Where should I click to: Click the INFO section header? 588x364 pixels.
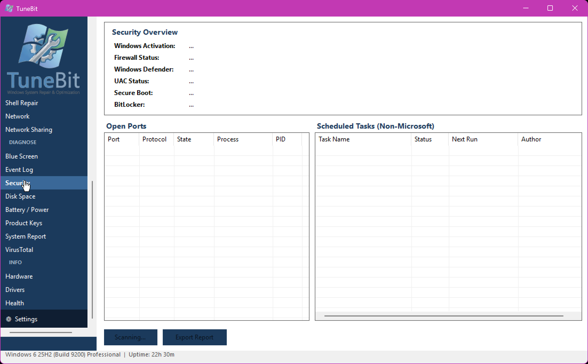point(15,263)
